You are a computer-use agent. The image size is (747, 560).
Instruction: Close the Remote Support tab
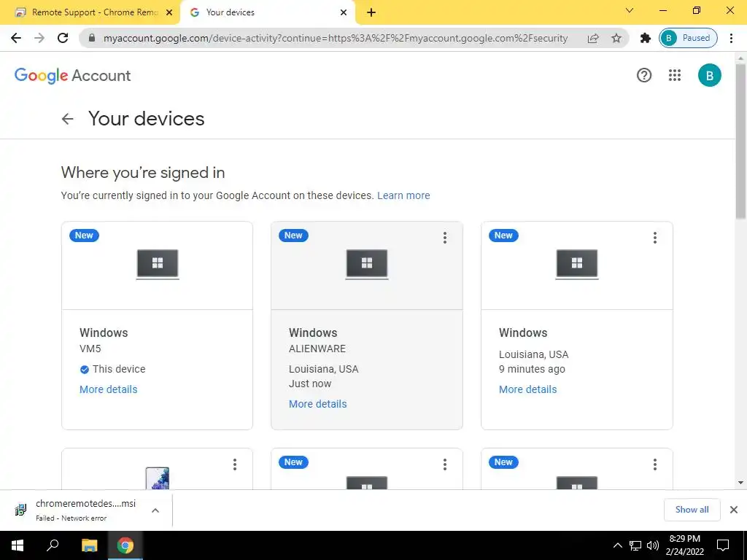point(169,13)
